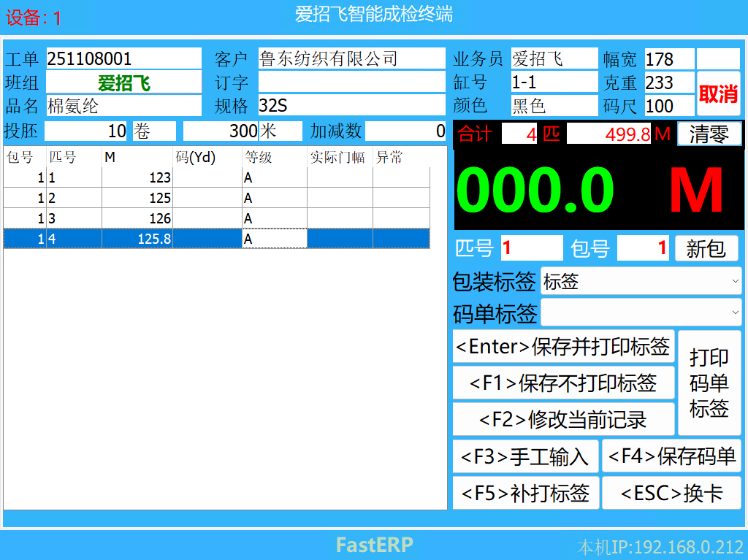This screenshot has width=748, height=560.
Task: Expand the 码单标签 dropdown
Action: (x=641, y=312)
